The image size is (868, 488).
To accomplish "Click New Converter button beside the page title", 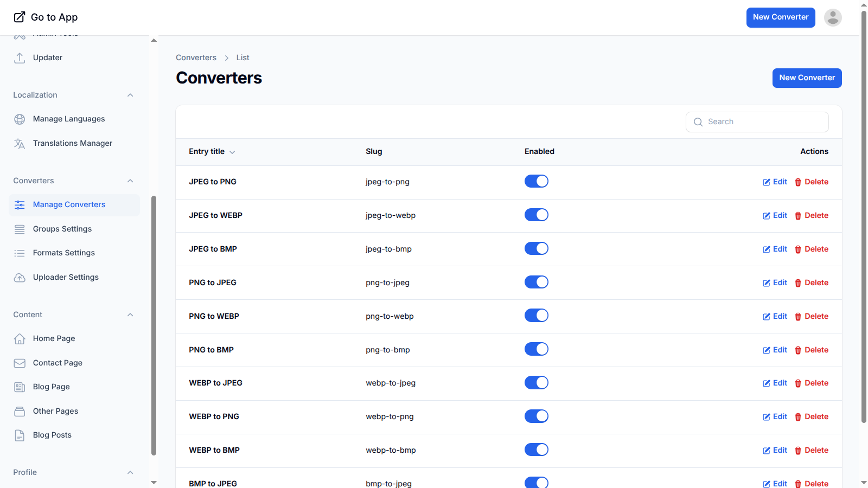I will pyautogui.click(x=807, y=78).
